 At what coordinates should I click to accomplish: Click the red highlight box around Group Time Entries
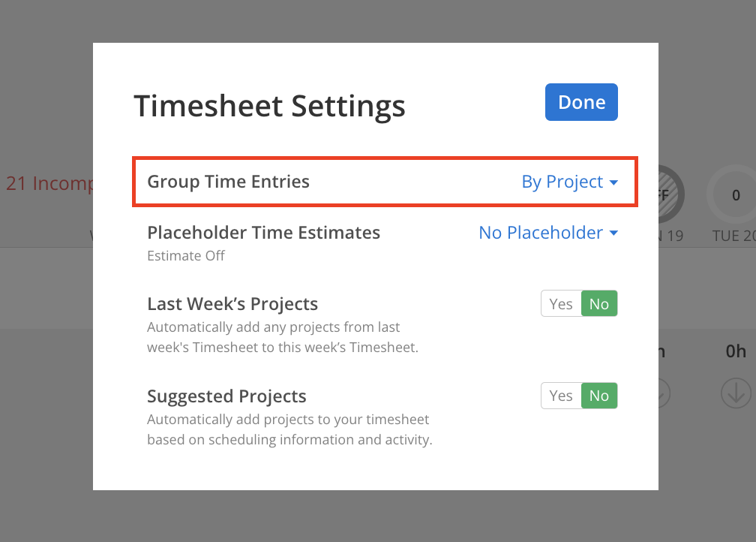[x=385, y=182]
